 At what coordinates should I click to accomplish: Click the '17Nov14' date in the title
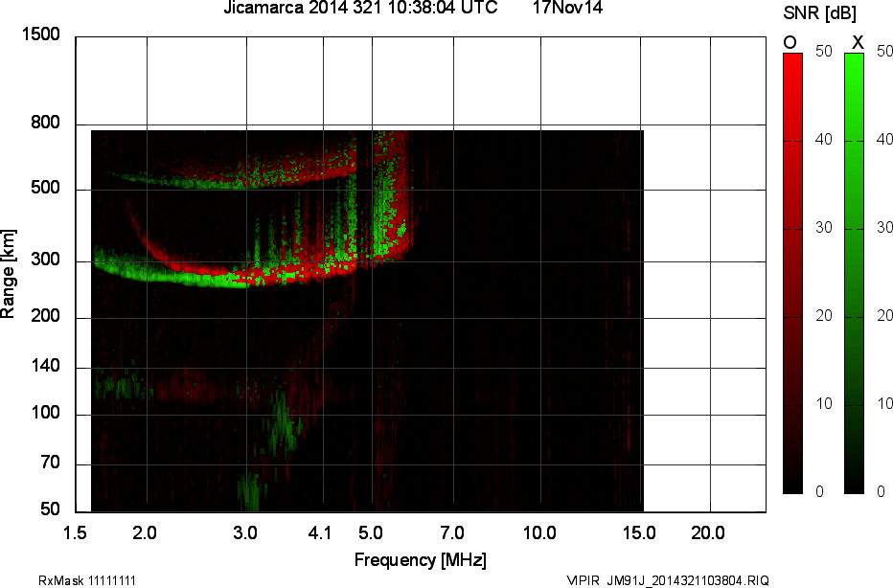[567, 8]
